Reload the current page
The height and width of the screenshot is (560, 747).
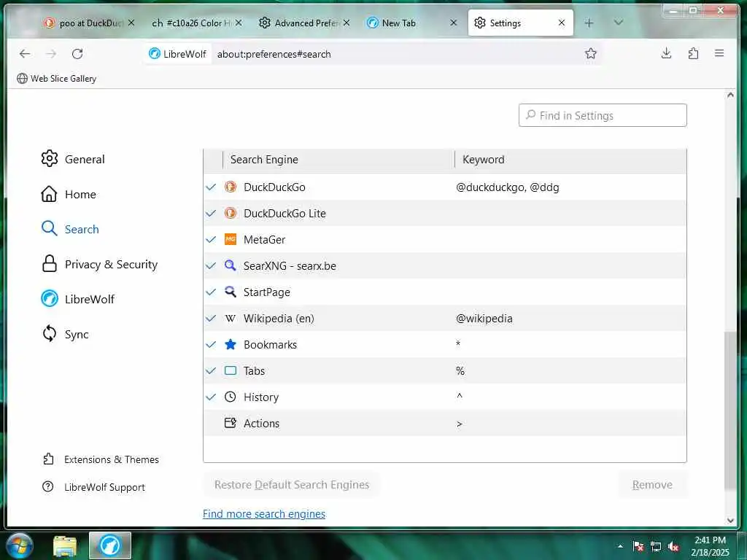point(77,54)
